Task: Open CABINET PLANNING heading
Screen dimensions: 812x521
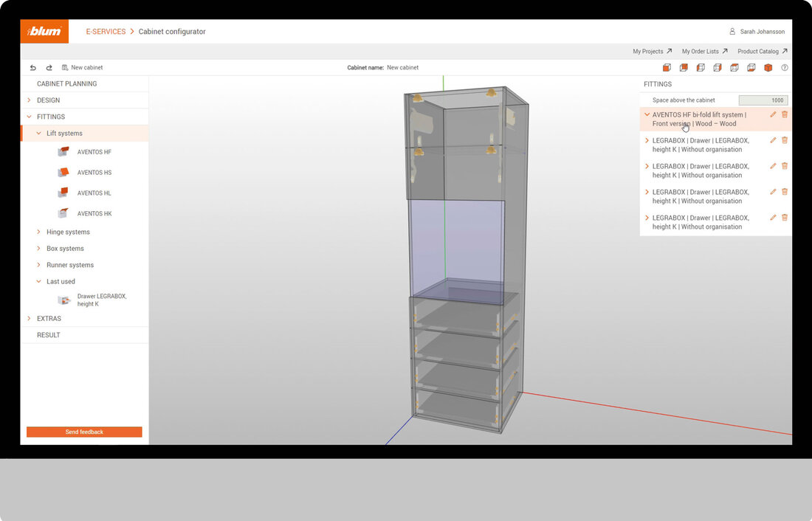Action: (x=66, y=83)
